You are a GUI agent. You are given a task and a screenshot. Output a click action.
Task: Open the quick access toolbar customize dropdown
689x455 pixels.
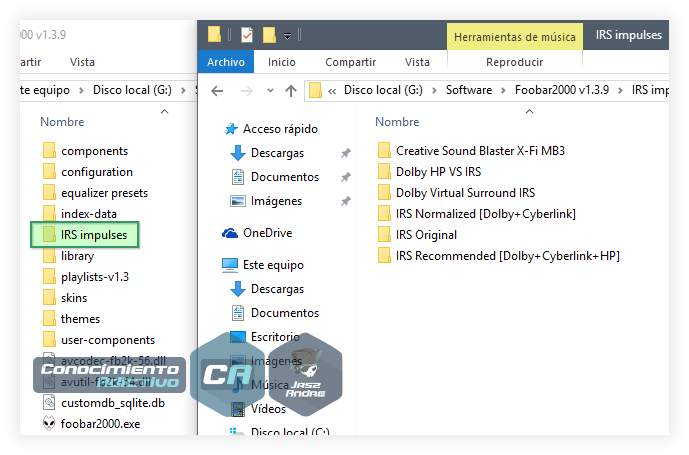point(287,36)
